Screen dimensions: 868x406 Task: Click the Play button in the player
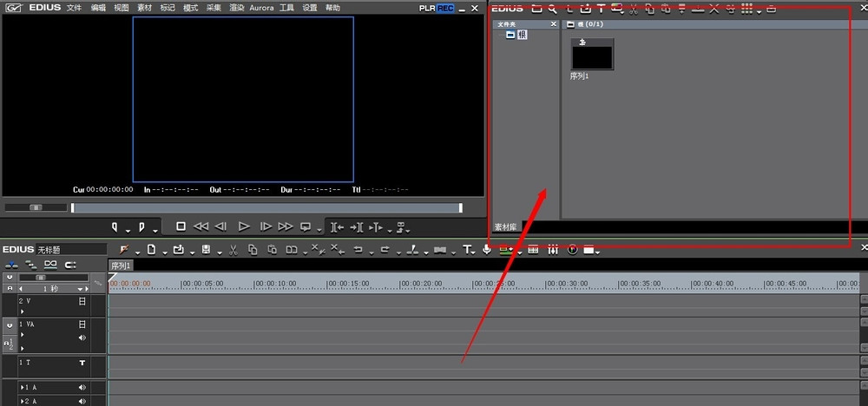click(x=244, y=226)
